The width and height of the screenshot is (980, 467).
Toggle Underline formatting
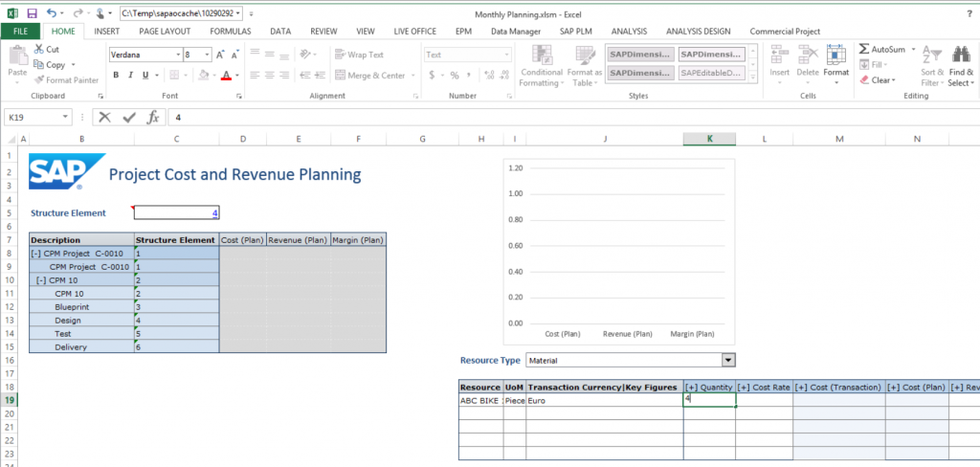pyautogui.click(x=145, y=76)
